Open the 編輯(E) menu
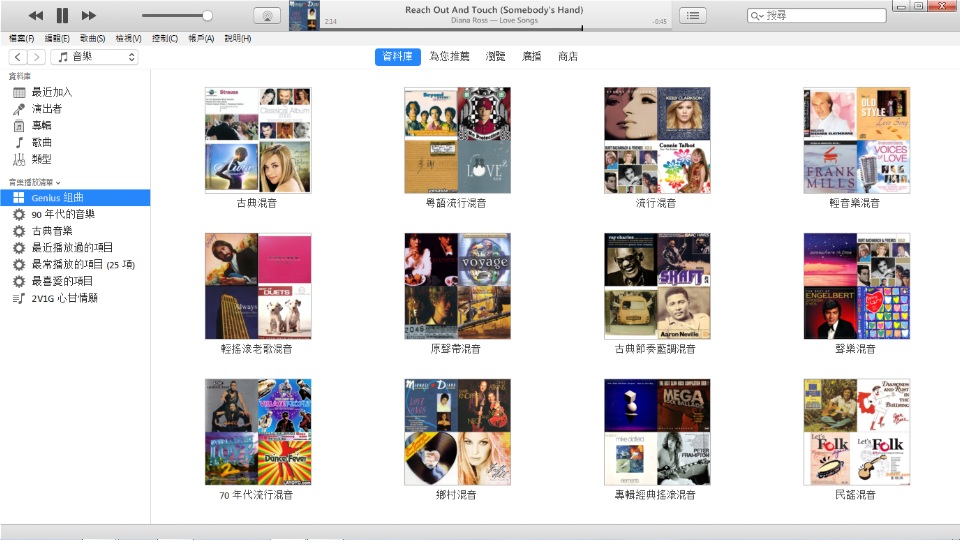The image size is (965, 544). (x=57, y=38)
